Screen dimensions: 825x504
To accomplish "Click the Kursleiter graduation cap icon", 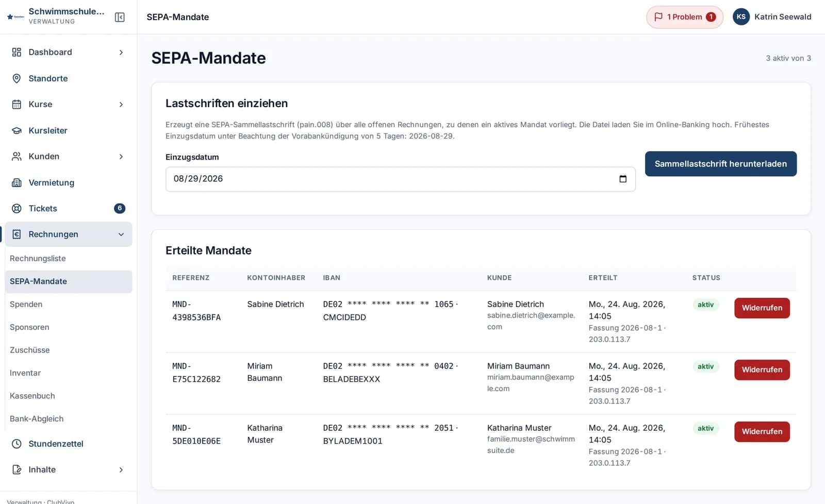I will tap(16, 130).
